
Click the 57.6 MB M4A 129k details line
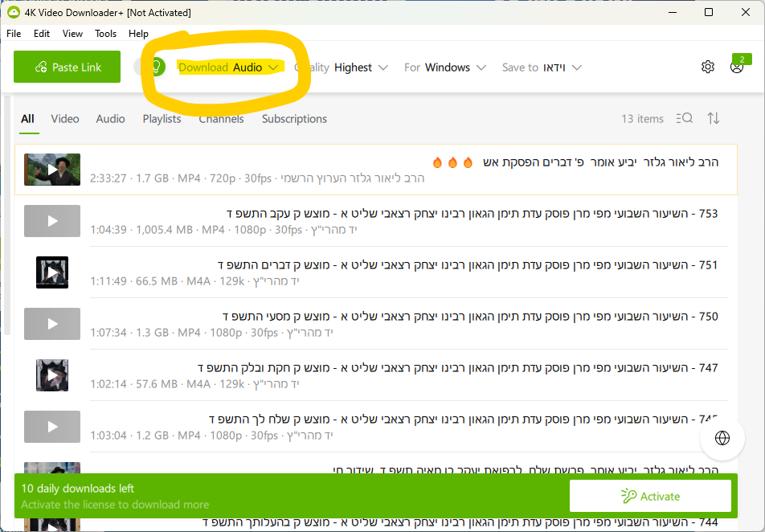tap(194, 384)
